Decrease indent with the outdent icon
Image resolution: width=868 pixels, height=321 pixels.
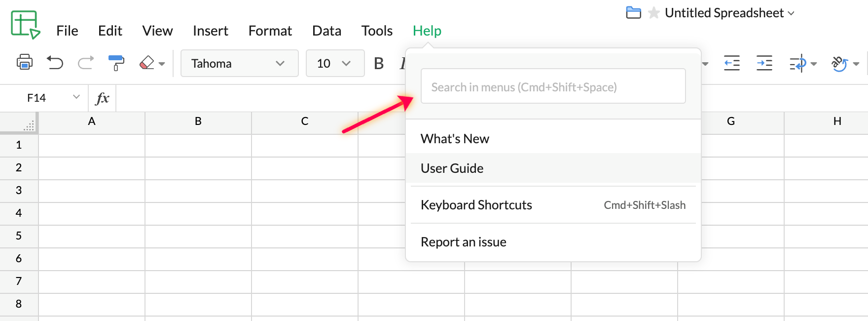(x=731, y=63)
